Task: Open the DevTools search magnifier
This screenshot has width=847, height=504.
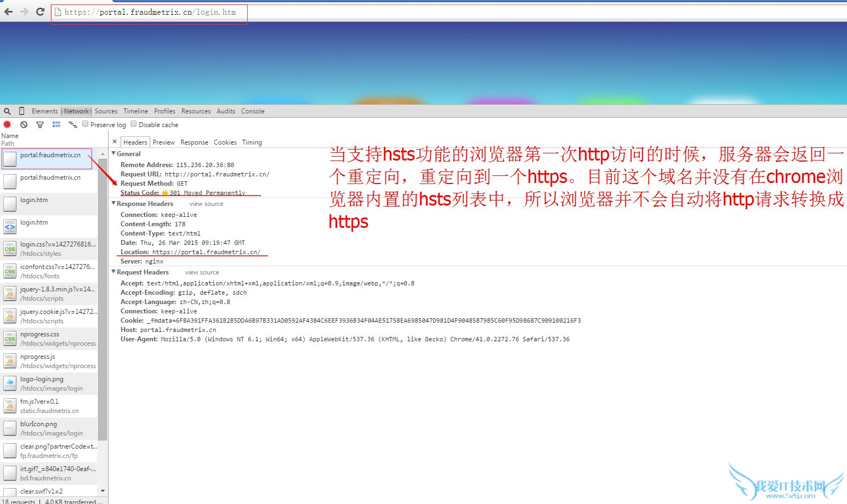Action: (7, 111)
